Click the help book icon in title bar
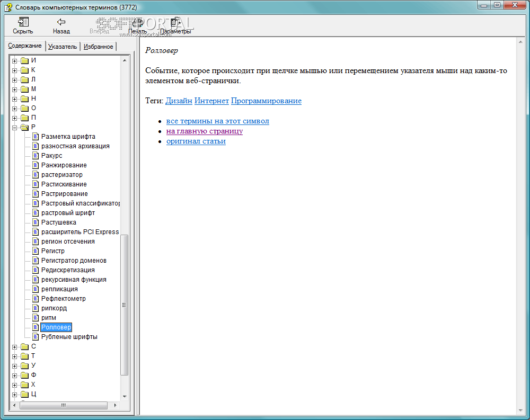The width and height of the screenshot is (530, 420). (x=8, y=7)
